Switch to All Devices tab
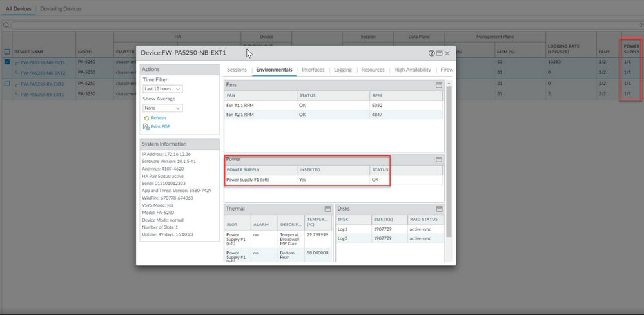This screenshot has width=644, height=315. [18, 8]
